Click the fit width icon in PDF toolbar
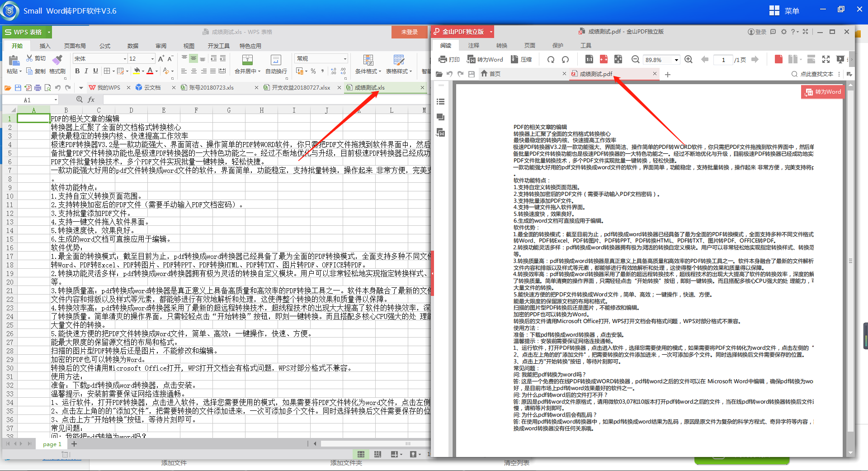The height and width of the screenshot is (471, 868). (x=604, y=59)
